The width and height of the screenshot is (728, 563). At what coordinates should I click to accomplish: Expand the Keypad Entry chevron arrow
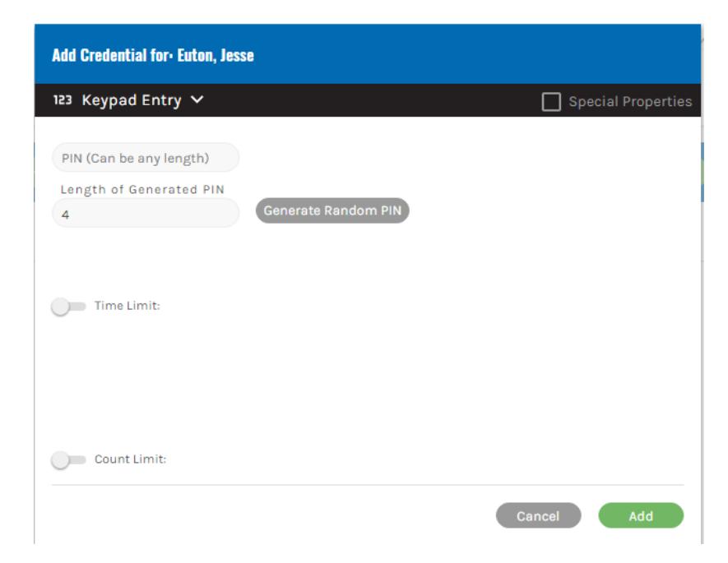tap(197, 99)
